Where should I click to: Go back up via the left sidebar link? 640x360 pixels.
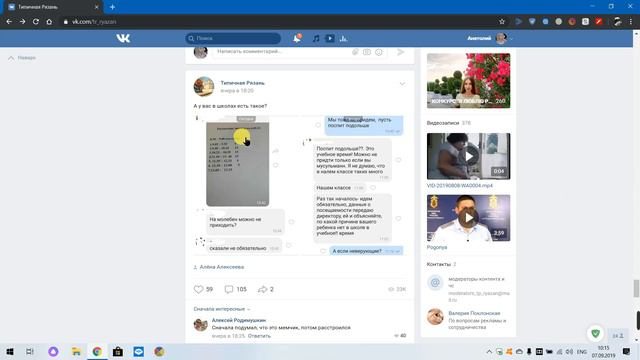click(x=22, y=58)
